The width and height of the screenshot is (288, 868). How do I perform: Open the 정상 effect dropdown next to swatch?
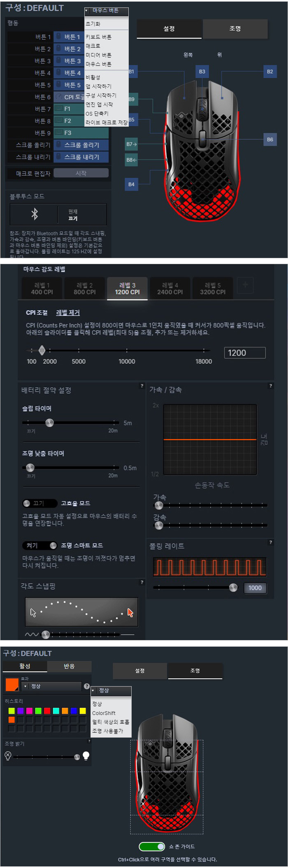pos(52,686)
